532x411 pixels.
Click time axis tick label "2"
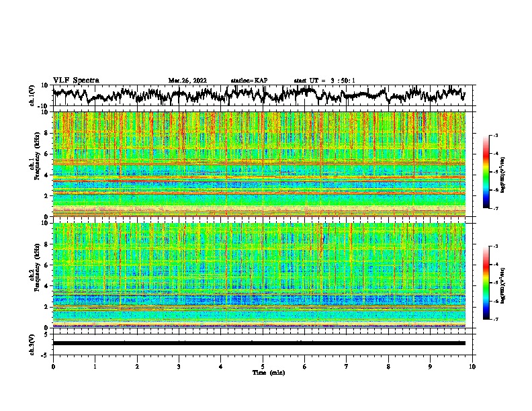(x=137, y=366)
